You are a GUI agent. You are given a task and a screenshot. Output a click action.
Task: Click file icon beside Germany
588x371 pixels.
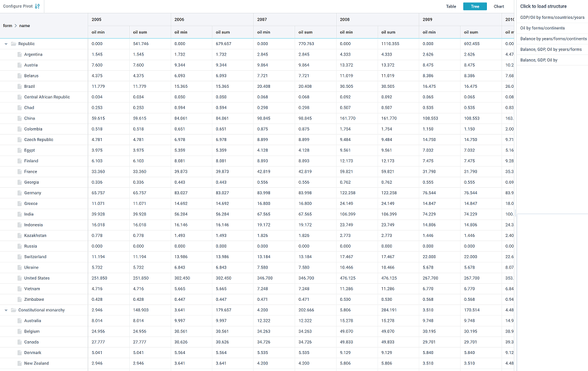(x=19, y=193)
